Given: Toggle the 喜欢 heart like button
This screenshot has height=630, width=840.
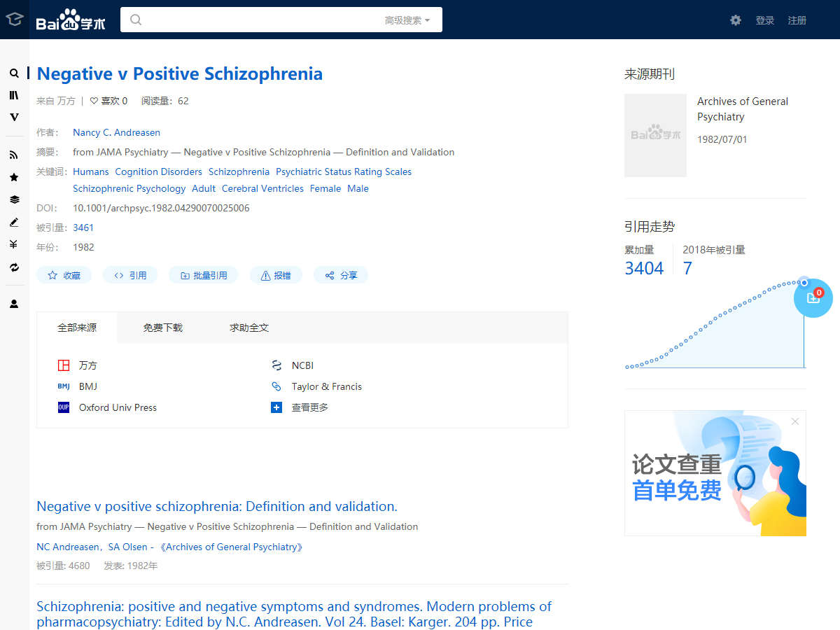Looking at the screenshot, I should coord(108,101).
